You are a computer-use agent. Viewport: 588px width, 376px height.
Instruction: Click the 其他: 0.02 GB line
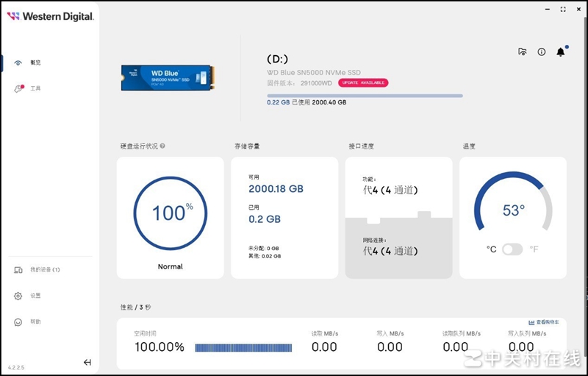(265, 256)
